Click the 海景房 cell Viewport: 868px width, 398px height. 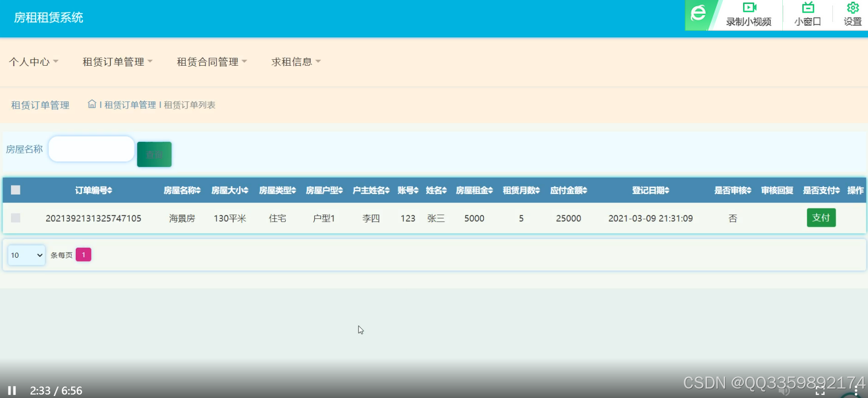pyautogui.click(x=182, y=218)
